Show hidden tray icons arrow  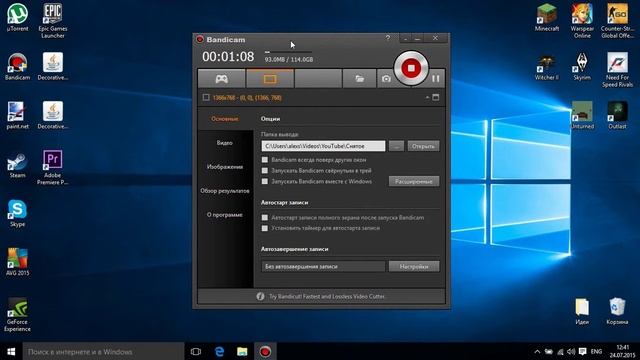tap(537, 351)
